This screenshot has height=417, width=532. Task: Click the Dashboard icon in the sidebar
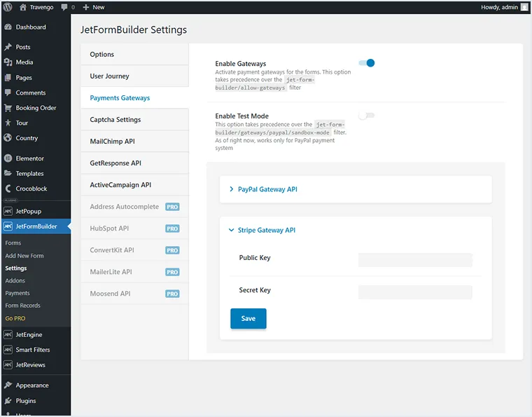click(x=8, y=27)
